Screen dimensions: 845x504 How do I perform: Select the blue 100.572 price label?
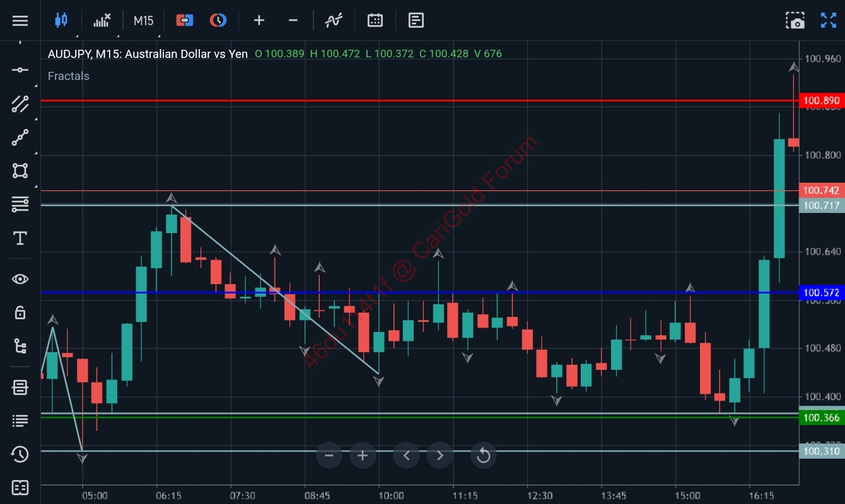click(822, 292)
